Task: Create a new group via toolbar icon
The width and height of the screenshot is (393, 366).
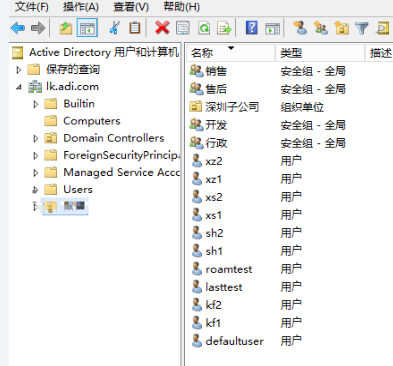Action: tap(321, 28)
